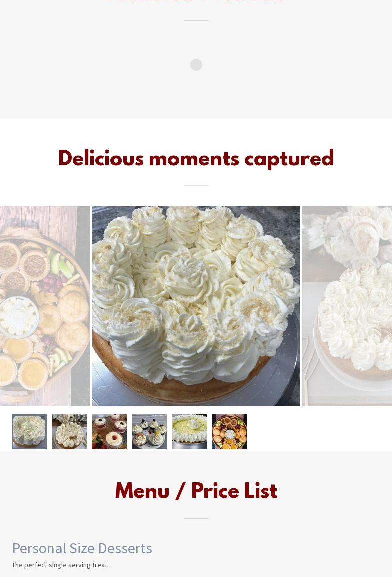
Task: Click the divider line below 'Delicious moments captured'
Action: [196, 186]
